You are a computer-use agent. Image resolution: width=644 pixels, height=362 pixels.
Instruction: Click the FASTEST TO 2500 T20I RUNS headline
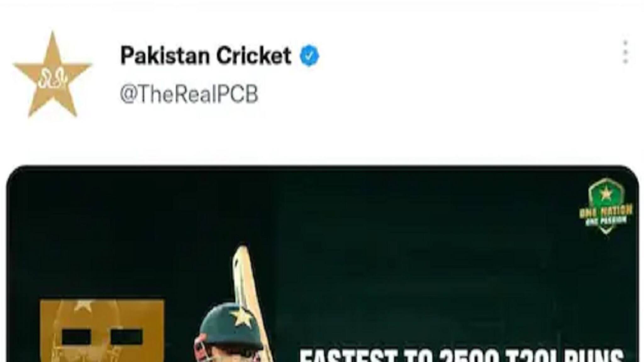[x=461, y=355]
